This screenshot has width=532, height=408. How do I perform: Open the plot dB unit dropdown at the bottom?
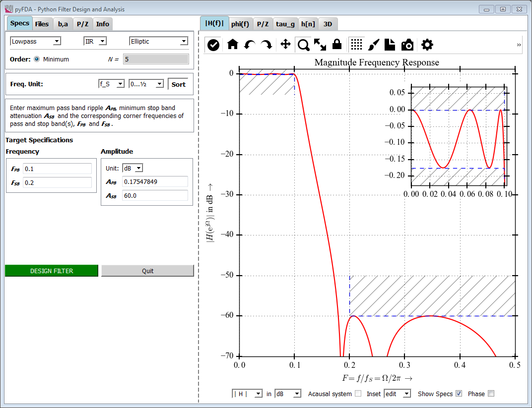[288, 394]
